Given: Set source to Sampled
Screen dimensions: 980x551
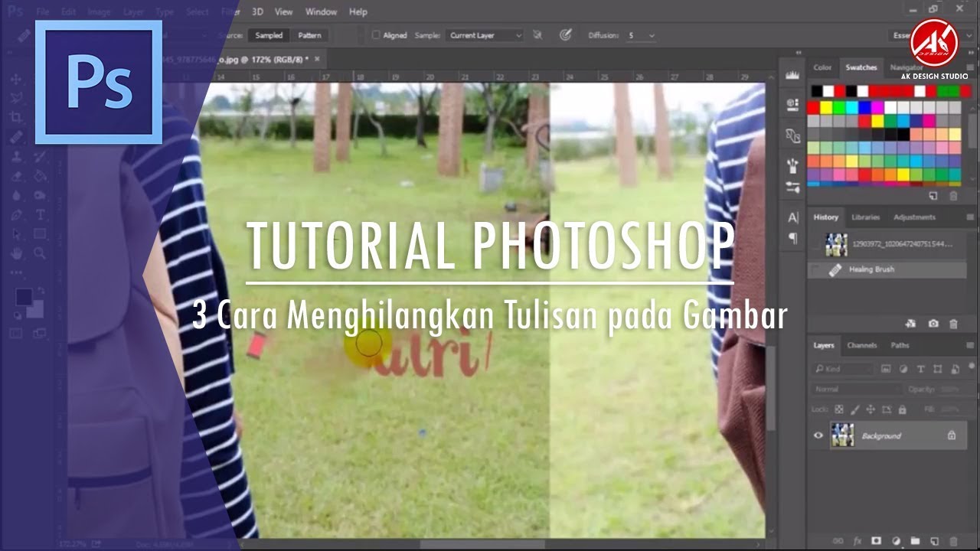Looking at the screenshot, I should [269, 35].
